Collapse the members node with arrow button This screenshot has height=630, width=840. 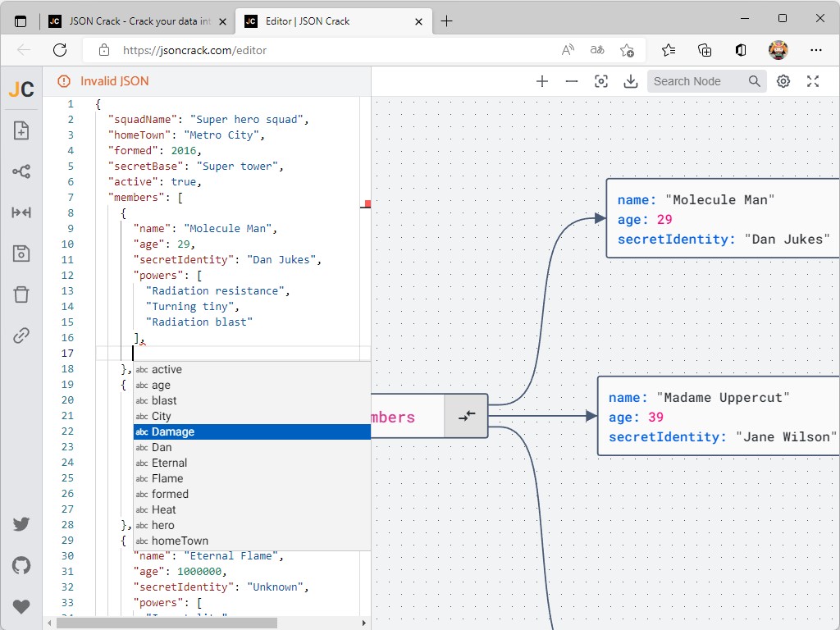tap(466, 416)
